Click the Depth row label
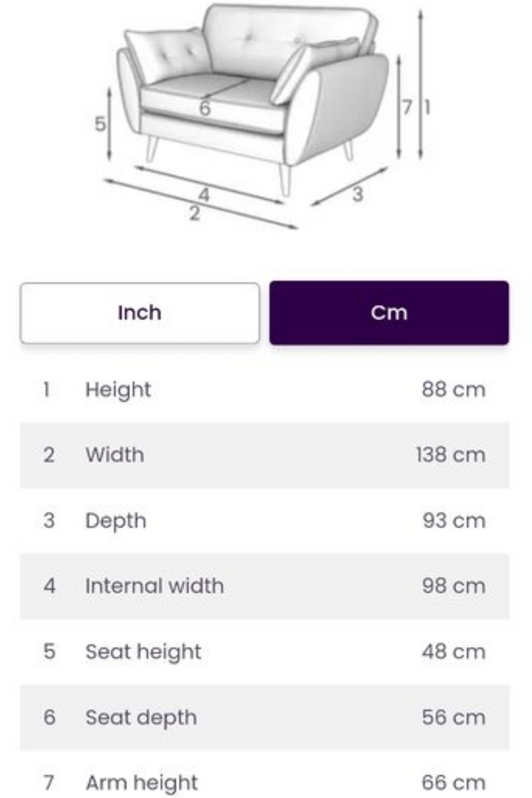Image resolution: width=532 pixels, height=798 pixels. [x=116, y=521]
